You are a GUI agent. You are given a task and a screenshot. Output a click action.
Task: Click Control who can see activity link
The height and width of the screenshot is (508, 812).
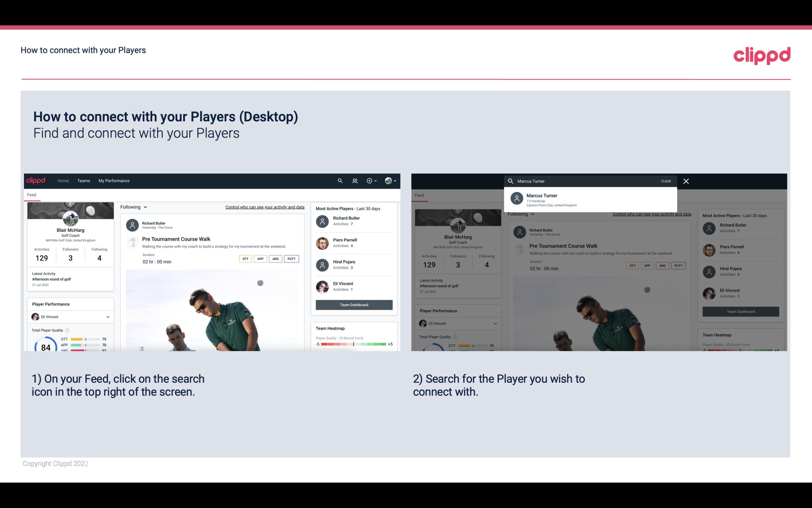click(x=264, y=207)
